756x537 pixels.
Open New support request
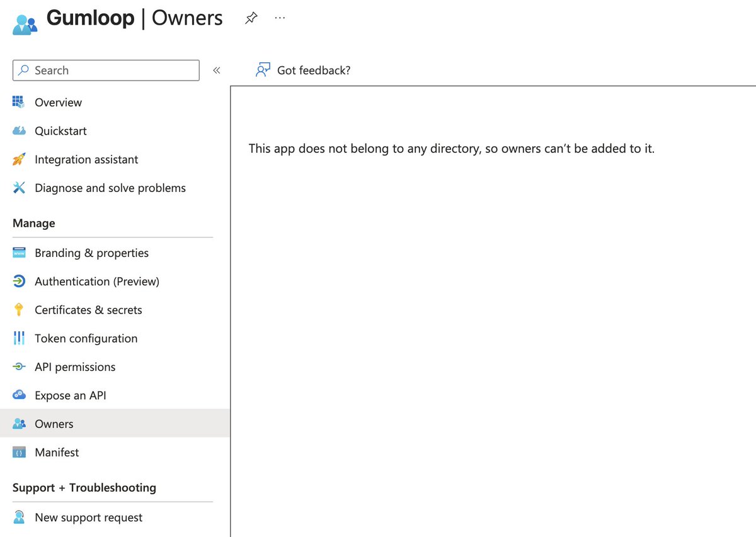[89, 517]
